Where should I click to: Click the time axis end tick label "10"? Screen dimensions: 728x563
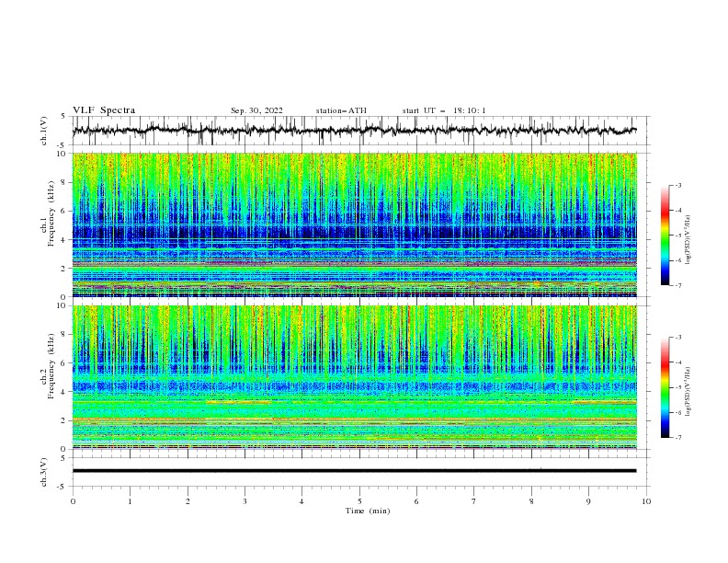click(x=646, y=501)
